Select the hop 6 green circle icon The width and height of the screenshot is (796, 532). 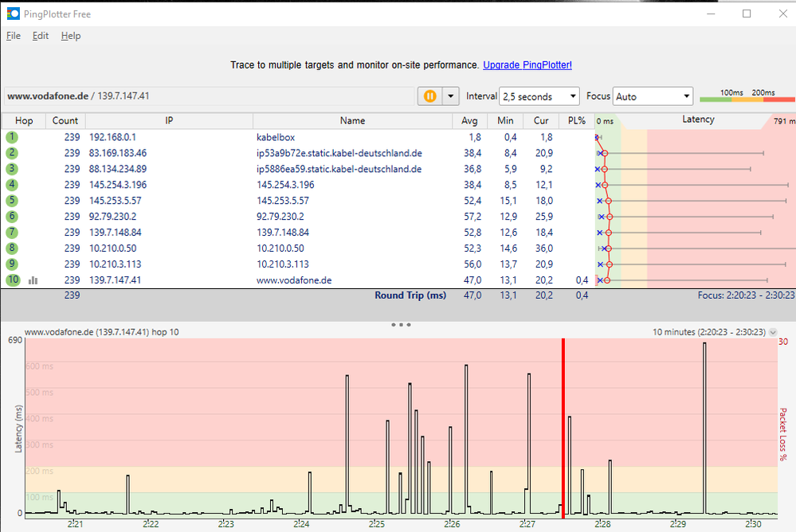click(12, 217)
